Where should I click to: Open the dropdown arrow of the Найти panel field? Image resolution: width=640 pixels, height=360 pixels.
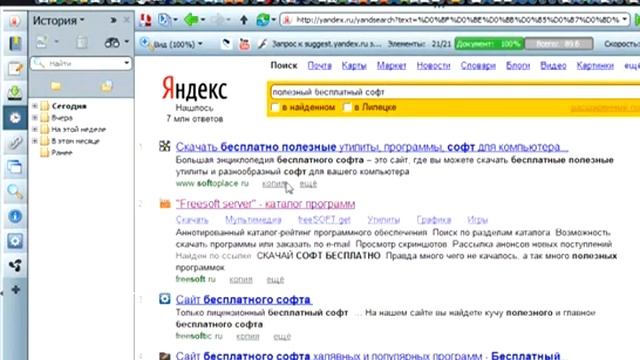tap(127, 63)
